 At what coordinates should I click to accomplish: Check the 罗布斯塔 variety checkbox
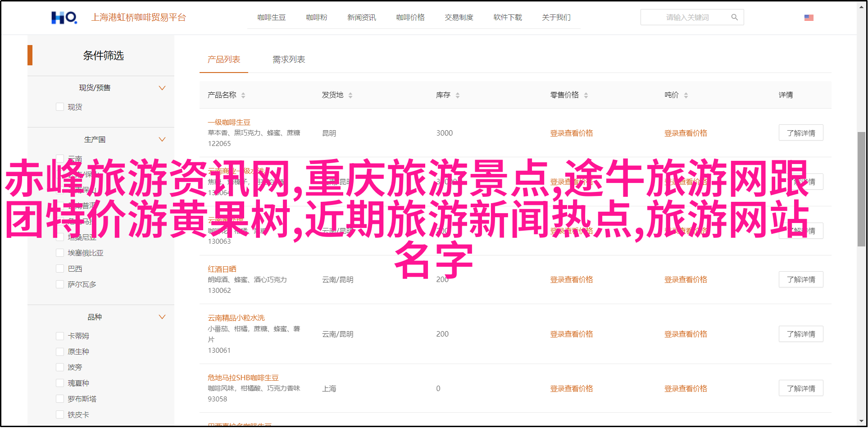(60, 399)
